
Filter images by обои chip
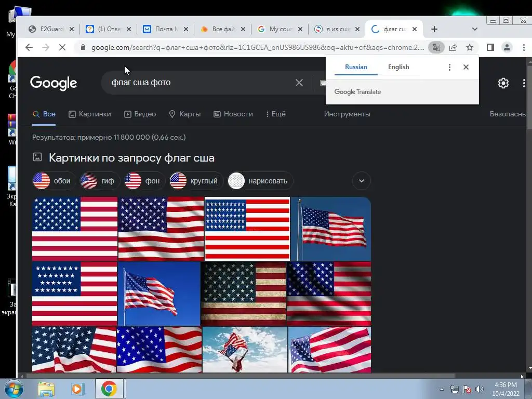54,181
